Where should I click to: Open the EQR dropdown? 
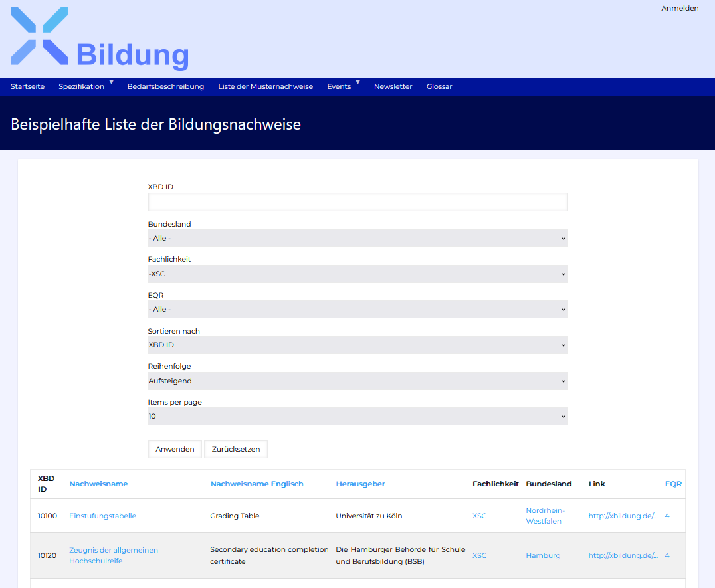(357, 309)
